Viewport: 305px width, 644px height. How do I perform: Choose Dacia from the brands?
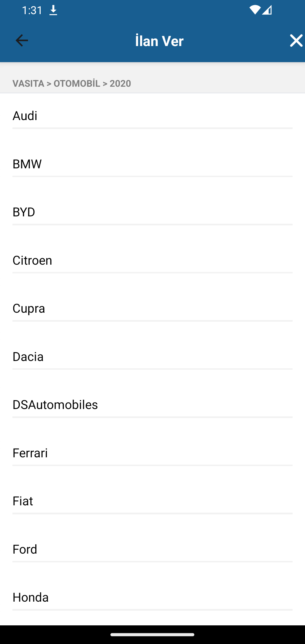[152, 357]
